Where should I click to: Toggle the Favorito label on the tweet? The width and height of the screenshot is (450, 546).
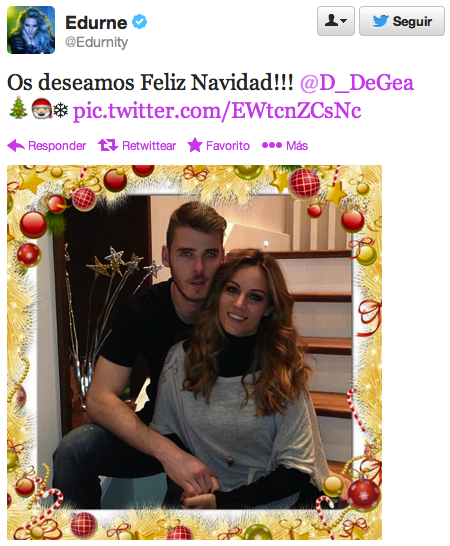point(228,146)
